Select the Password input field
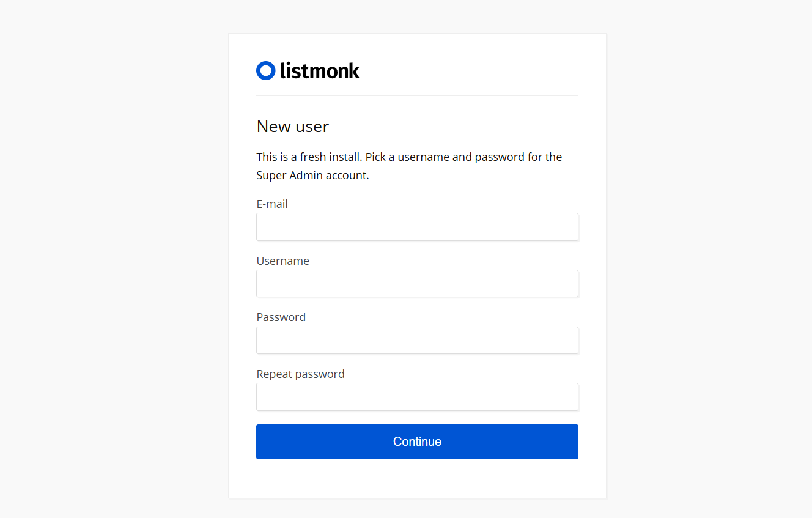812x518 pixels. (417, 340)
